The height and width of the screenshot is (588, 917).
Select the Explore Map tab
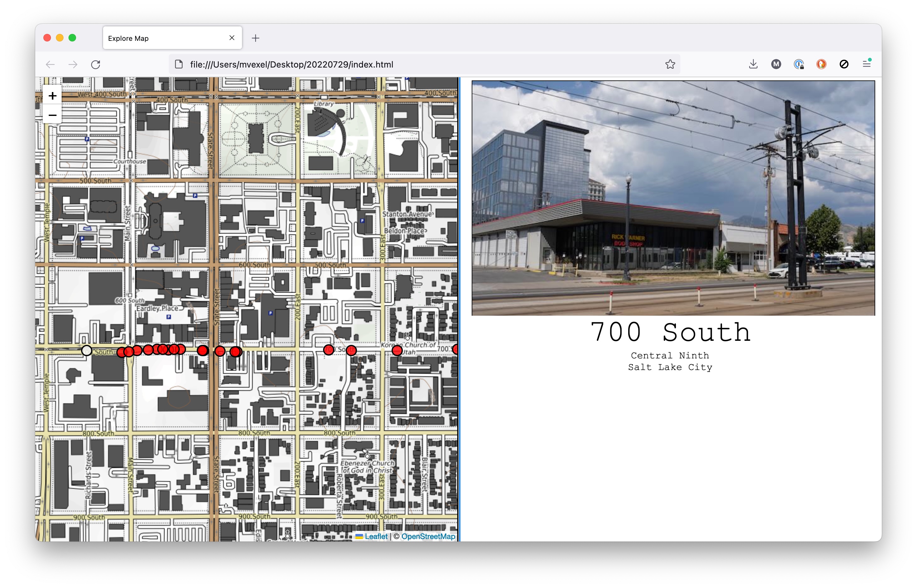click(172, 38)
